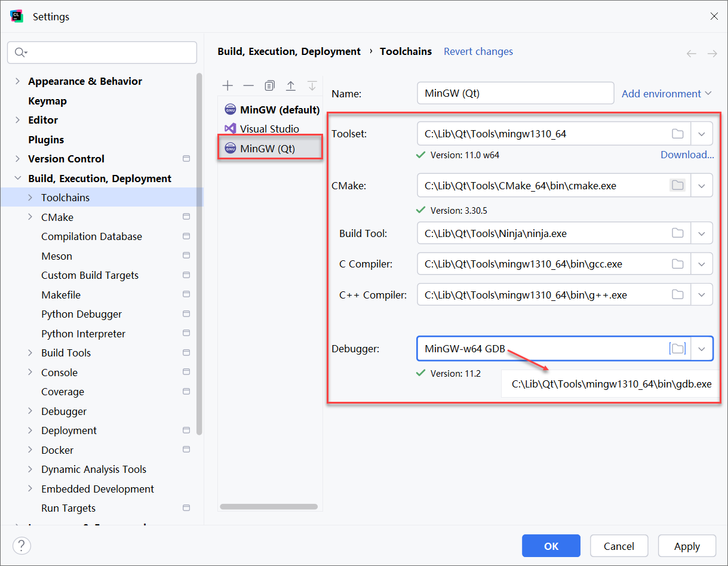The height and width of the screenshot is (566, 728).
Task: Open help with question mark icon
Action: click(x=21, y=546)
